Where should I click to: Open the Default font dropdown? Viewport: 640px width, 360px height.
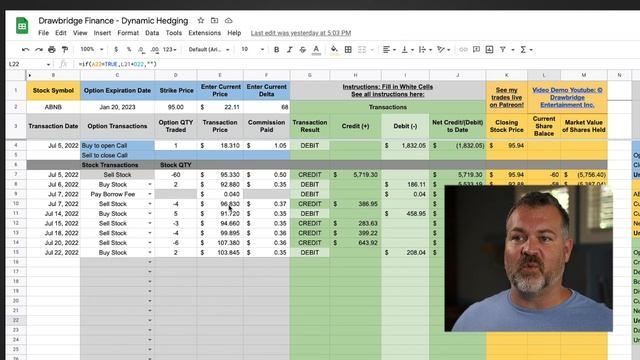209,49
